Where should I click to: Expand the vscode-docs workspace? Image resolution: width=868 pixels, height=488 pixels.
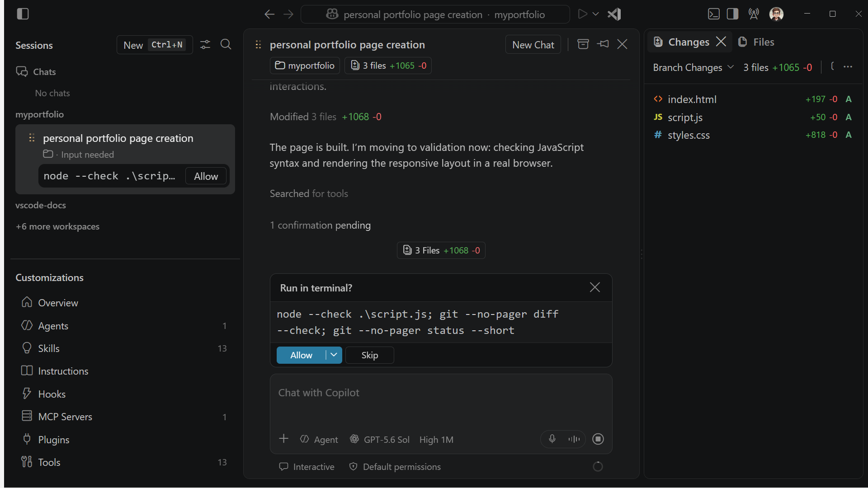click(x=41, y=205)
